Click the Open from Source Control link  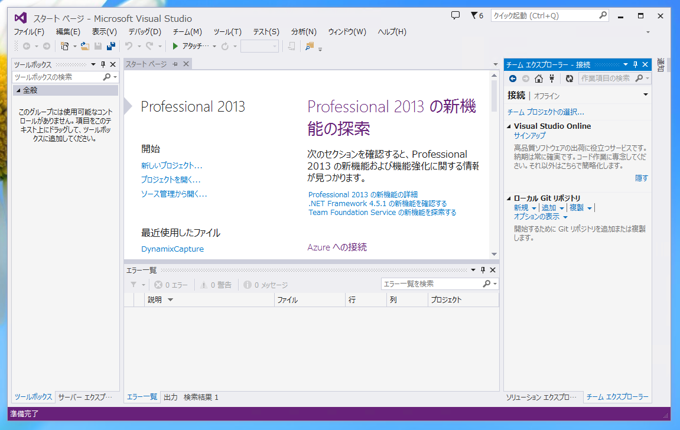tap(174, 194)
